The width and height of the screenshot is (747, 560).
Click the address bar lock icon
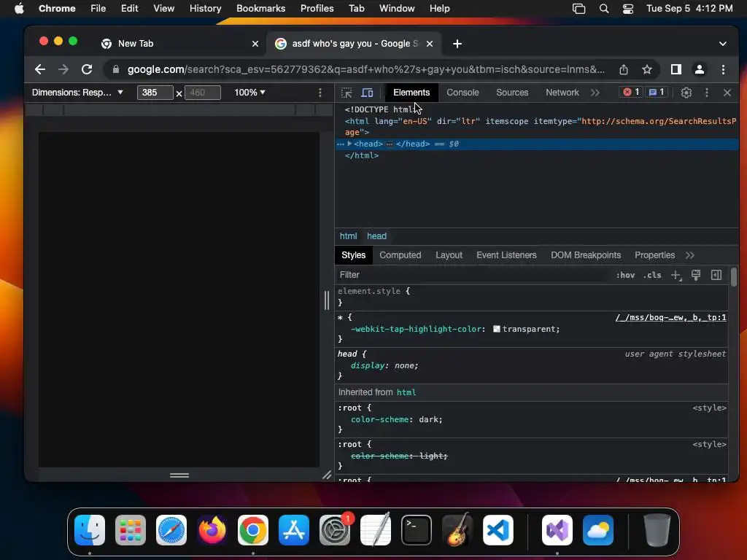[x=116, y=69]
